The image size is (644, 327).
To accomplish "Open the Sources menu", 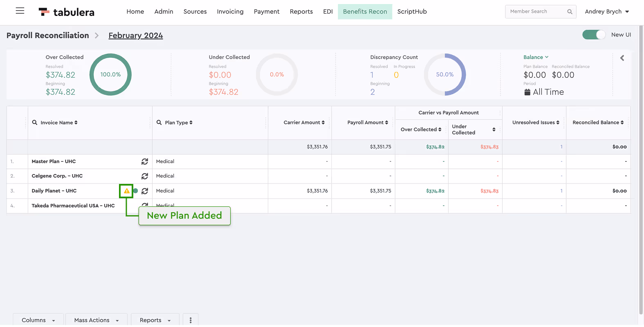I will [195, 11].
